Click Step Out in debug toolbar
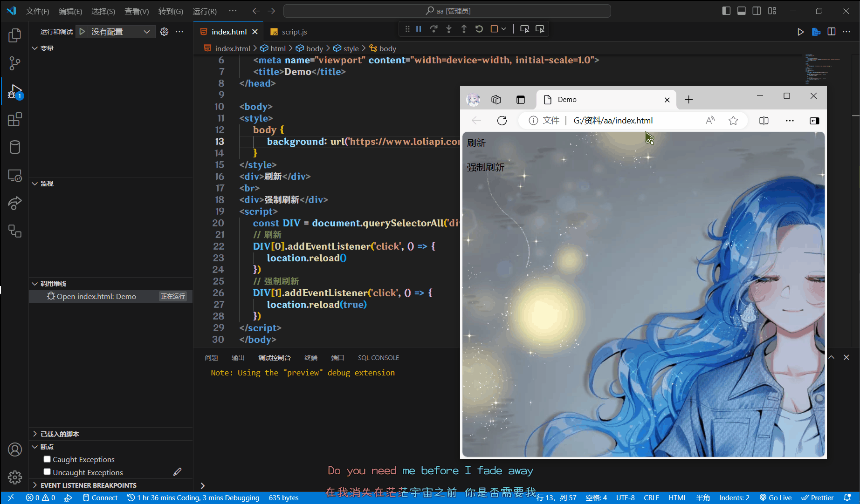Viewport: 860px width, 504px height. point(464,29)
